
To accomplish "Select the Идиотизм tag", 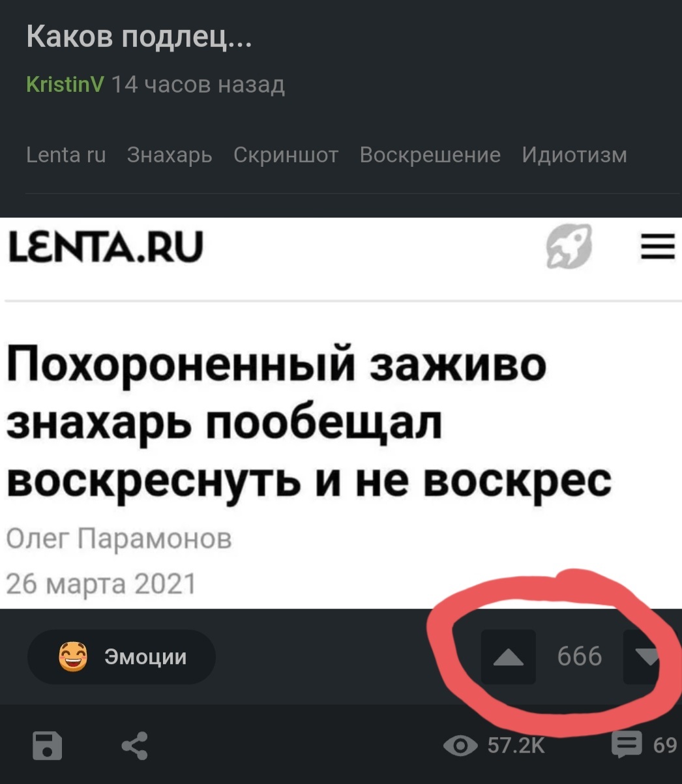I will [574, 155].
